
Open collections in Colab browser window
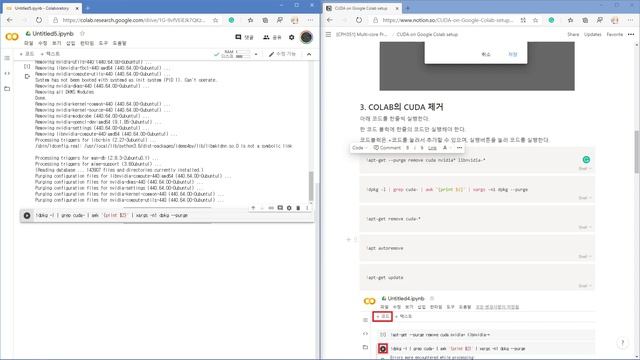tap(265, 20)
